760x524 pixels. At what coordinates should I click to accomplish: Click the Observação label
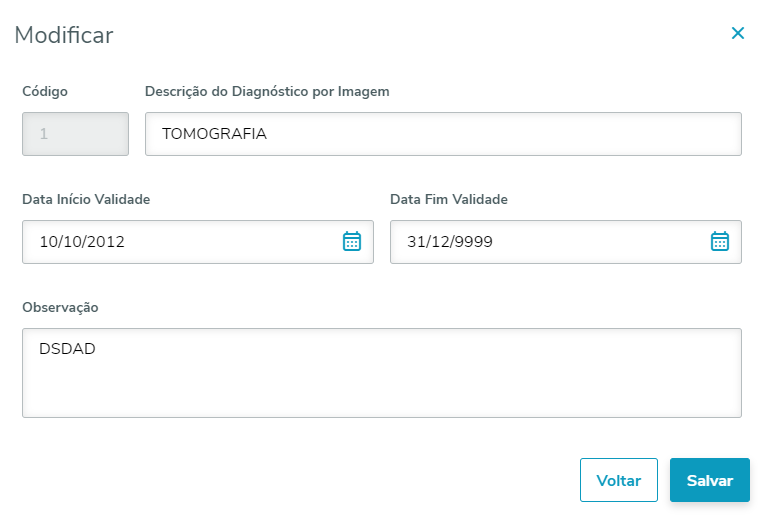pyautogui.click(x=60, y=307)
